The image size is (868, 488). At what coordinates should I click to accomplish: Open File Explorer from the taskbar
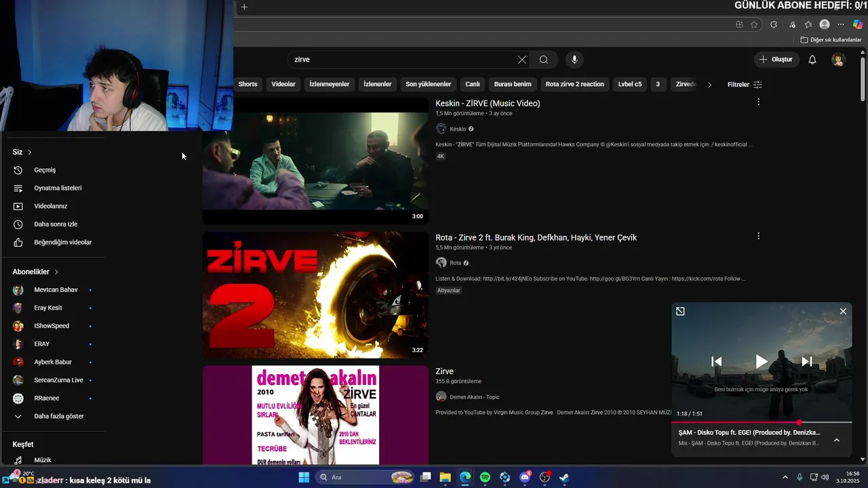pyautogui.click(x=445, y=477)
